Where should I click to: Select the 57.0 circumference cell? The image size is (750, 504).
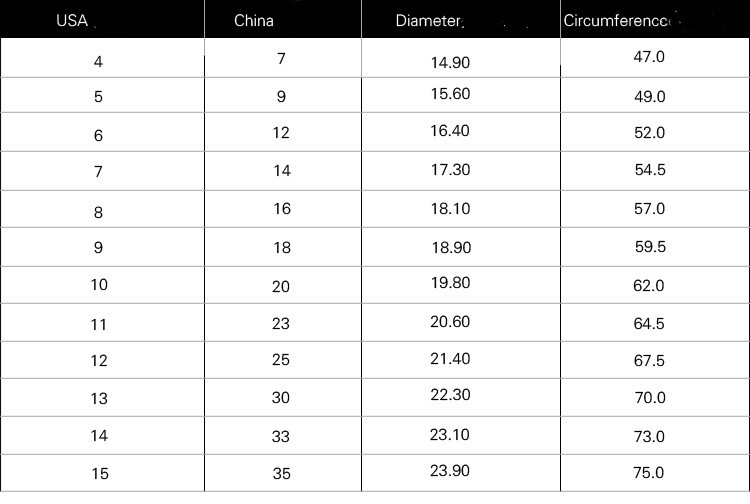649,209
